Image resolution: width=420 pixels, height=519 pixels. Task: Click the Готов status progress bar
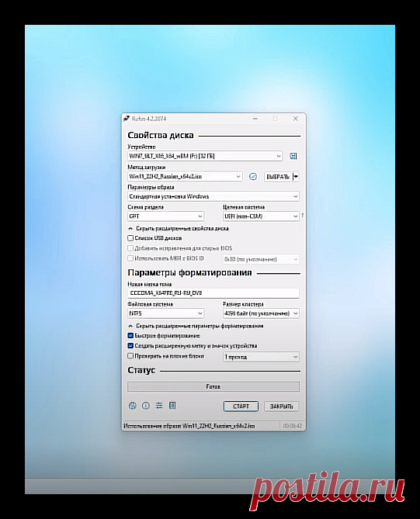(213, 386)
